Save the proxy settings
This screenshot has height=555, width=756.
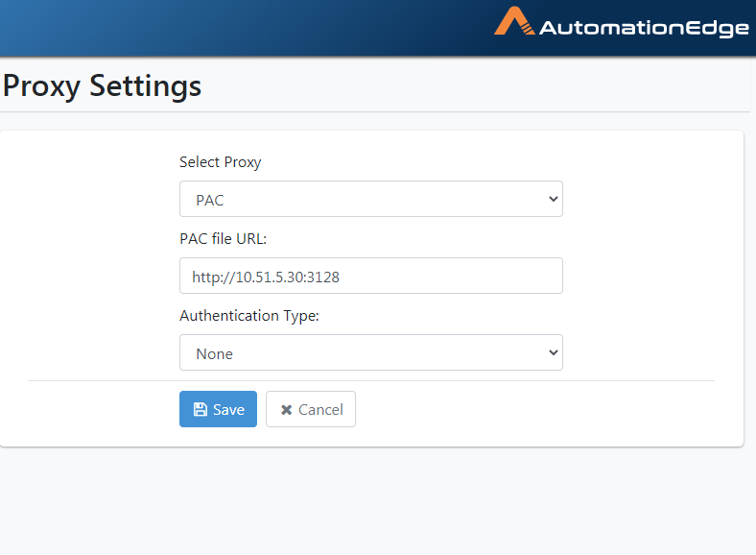pos(218,409)
